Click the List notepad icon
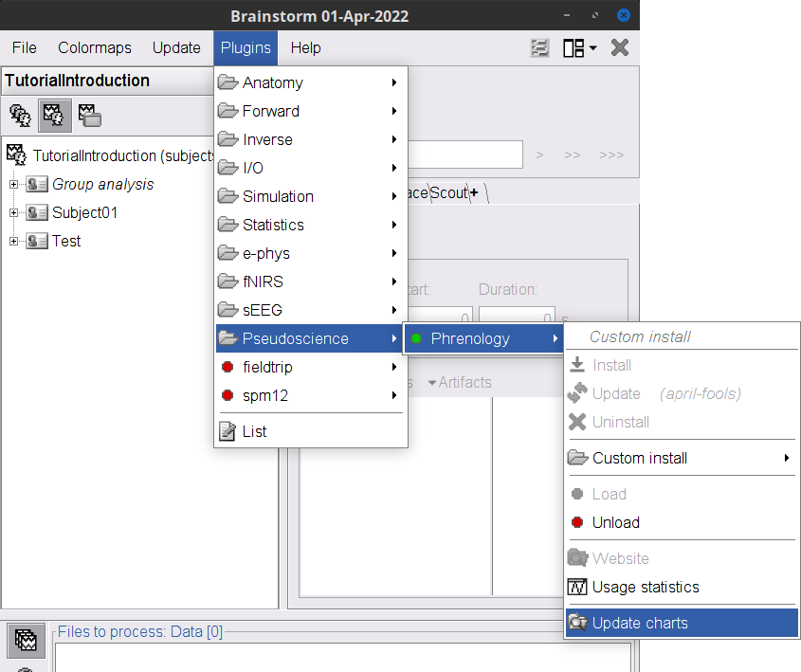801x672 pixels. pyautogui.click(x=228, y=431)
